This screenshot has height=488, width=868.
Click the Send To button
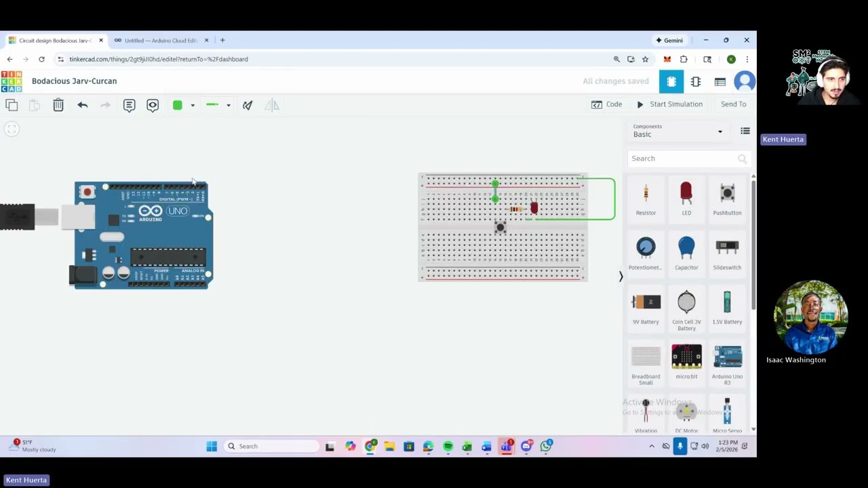(x=734, y=104)
